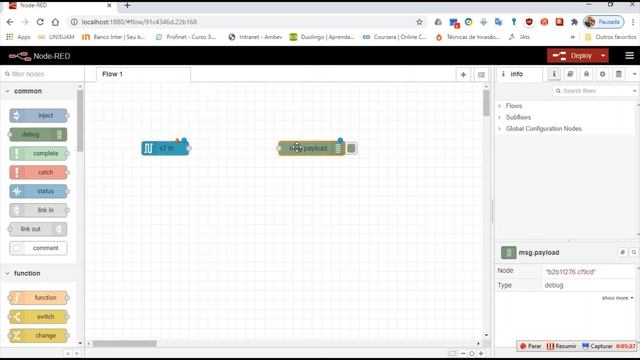640x360 pixels.
Task: Toggle the debug node's output button
Action: pyautogui.click(x=351, y=148)
